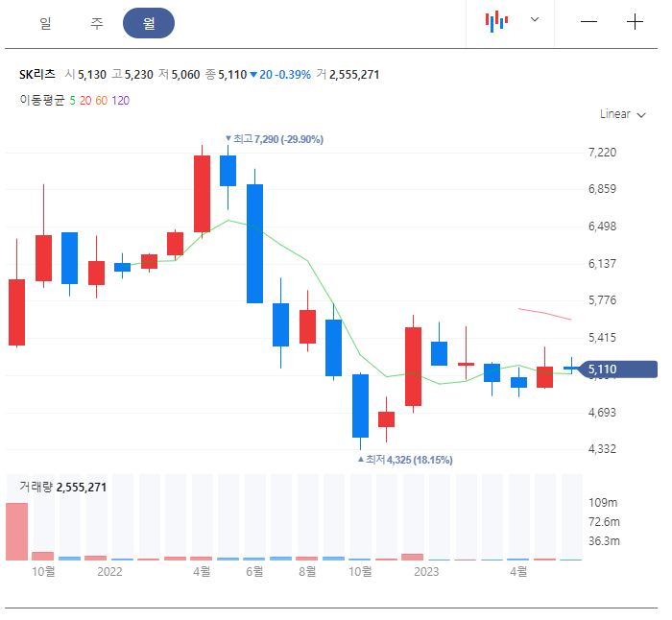Image resolution: width=672 pixels, height=620 pixels.
Task: Open the Linear scale dropdown
Action: tap(623, 114)
